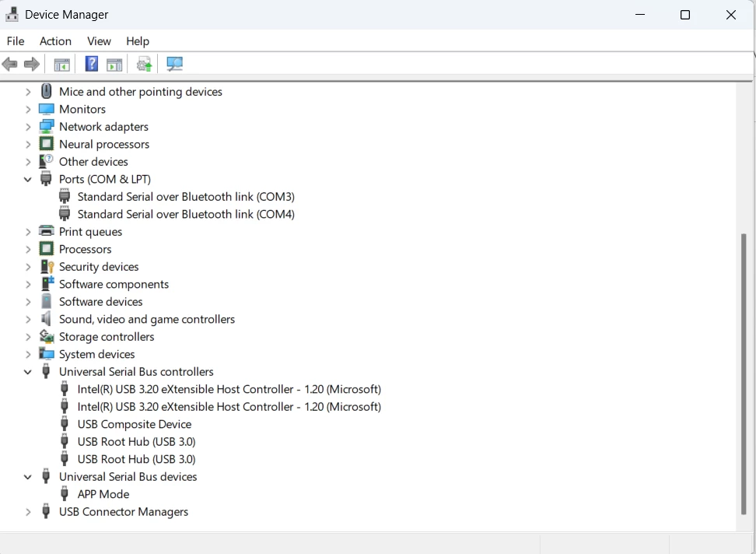Toggle the action pane toolbar icon

pyautogui.click(x=115, y=64)
